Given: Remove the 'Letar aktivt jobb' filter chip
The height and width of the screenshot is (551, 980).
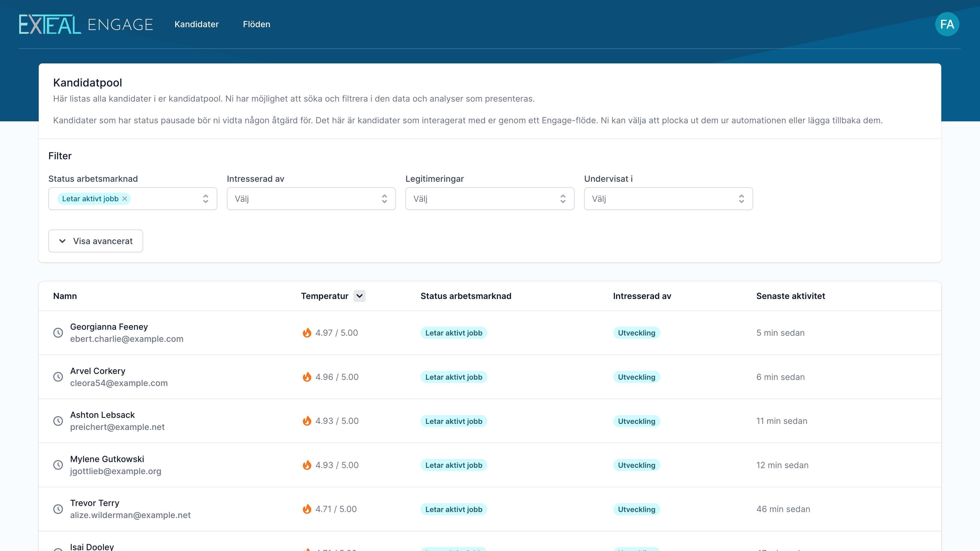Looking at the screenshot, I should [124, 198].
